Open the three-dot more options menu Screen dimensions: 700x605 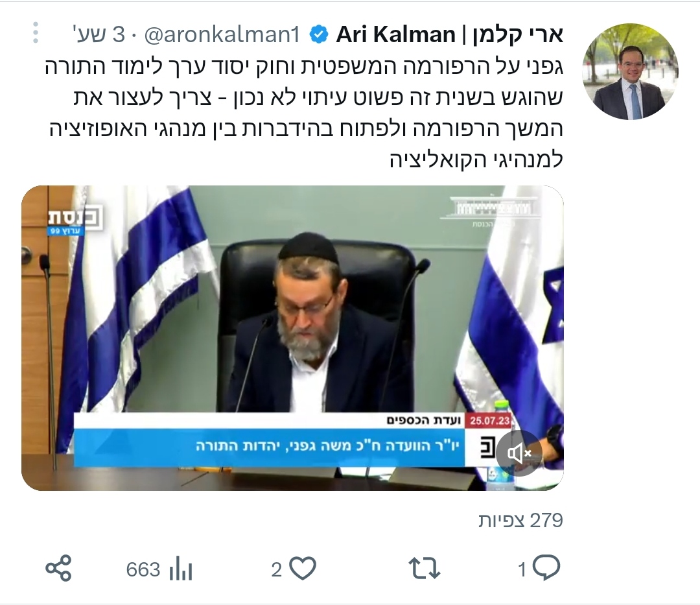(36, 33)
